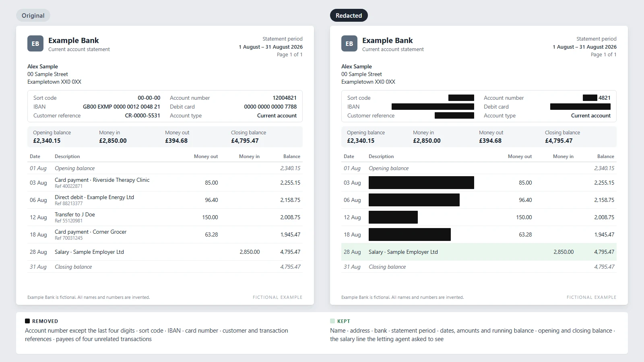The width and height of the screenshot is (644, 362).
Task: Click highlighted Salary row in Redacted statement
Action: [x=479, y=252]
